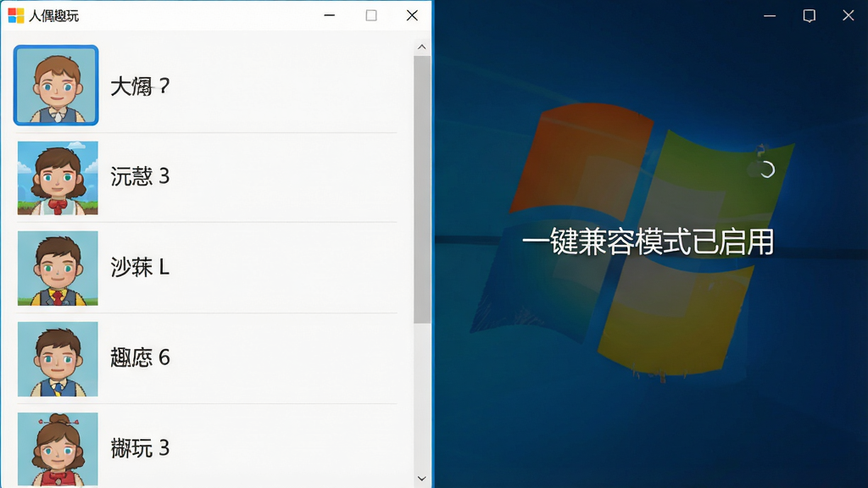Click the name containing 玩 ending in 3
The width and height of the screenshot is (868, 488).
(x=140, y=448)
